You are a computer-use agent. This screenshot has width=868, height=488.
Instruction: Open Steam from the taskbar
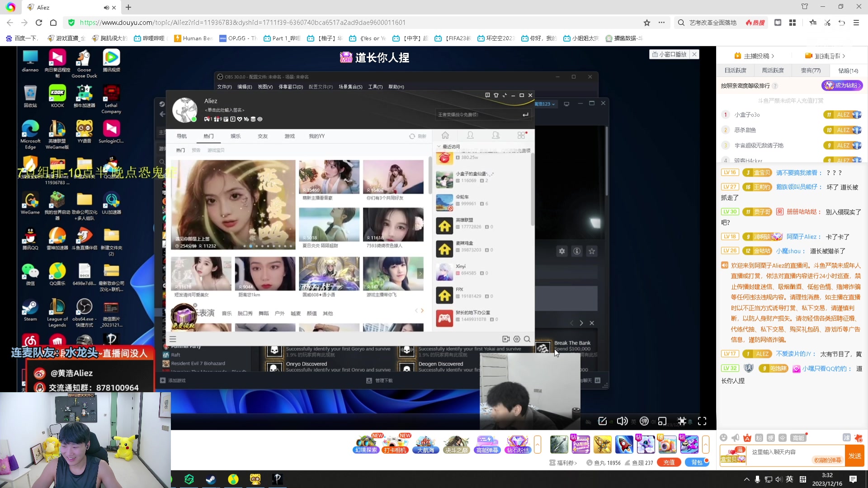pos(211,479)
